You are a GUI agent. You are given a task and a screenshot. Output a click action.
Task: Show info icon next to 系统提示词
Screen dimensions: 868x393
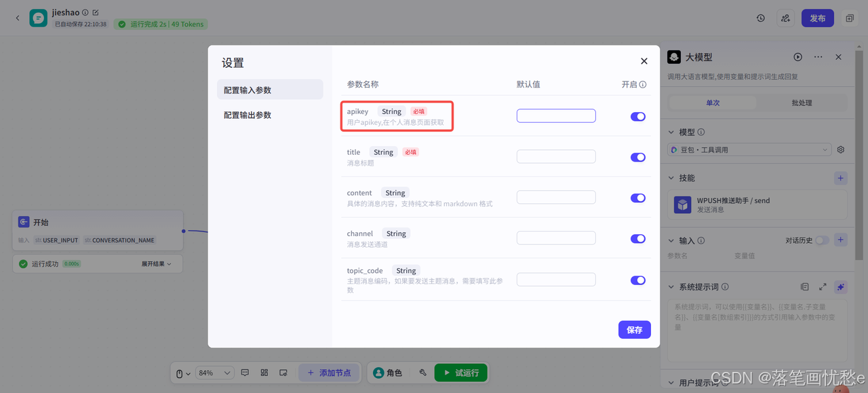[x=725, y=287]
